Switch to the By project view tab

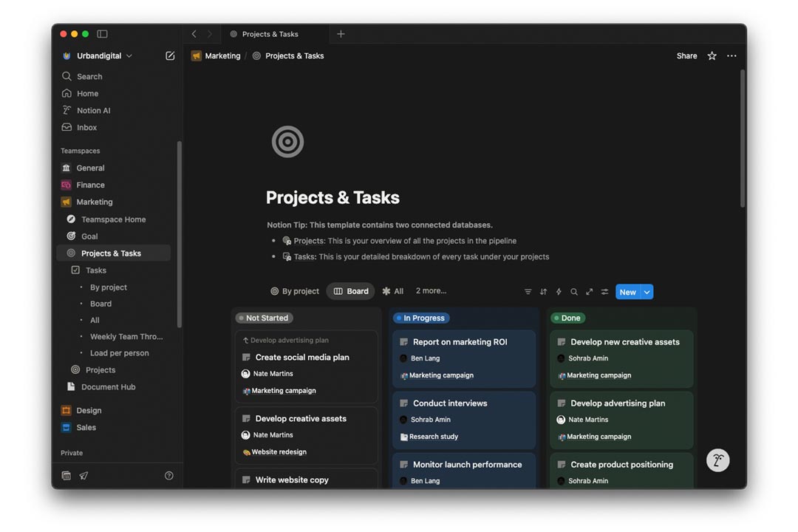(x=295, y=291)
